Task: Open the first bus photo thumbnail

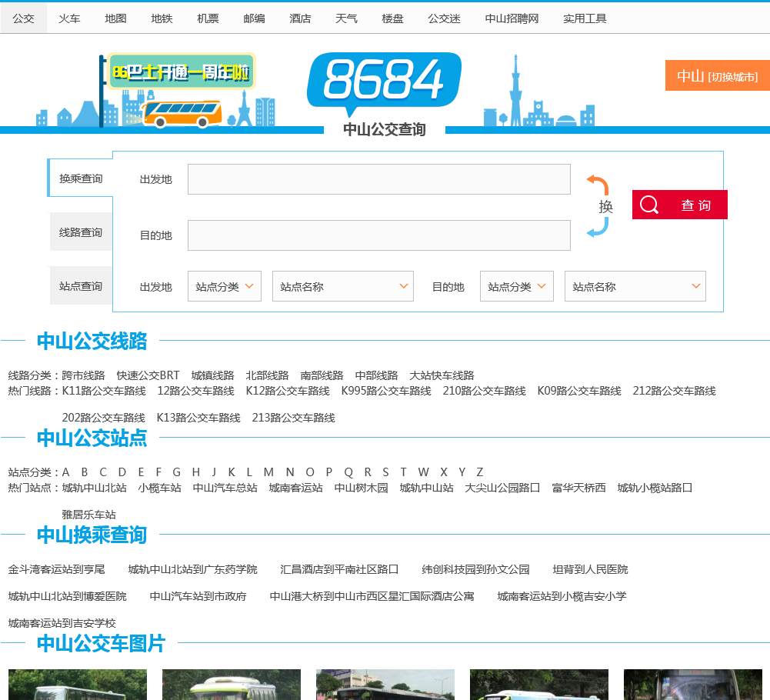Action: (x=78, y=685)
